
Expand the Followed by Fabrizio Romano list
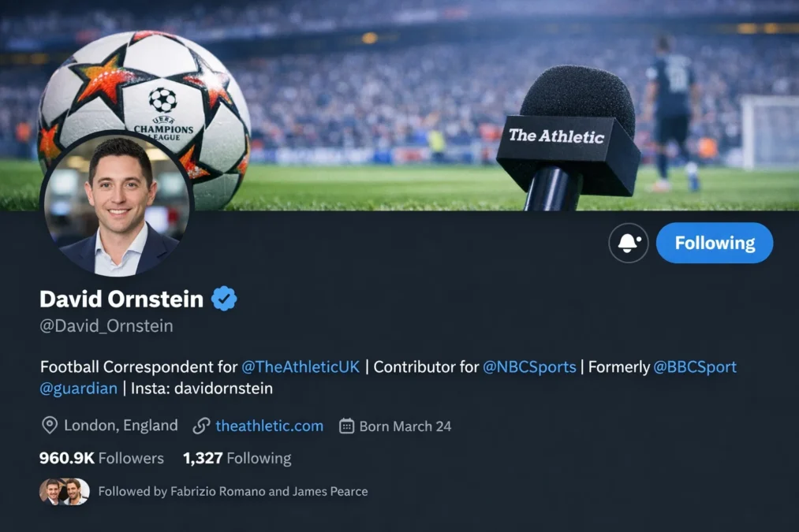pos(233,491)
